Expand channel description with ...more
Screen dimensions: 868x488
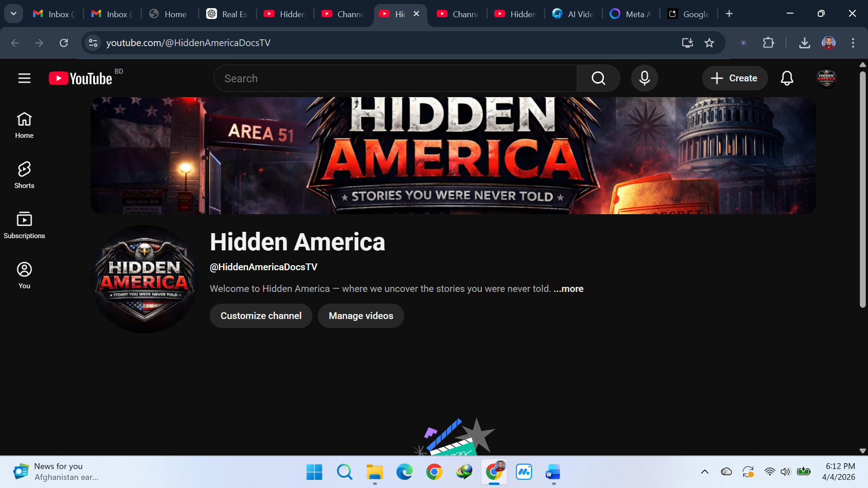(568, 289)
